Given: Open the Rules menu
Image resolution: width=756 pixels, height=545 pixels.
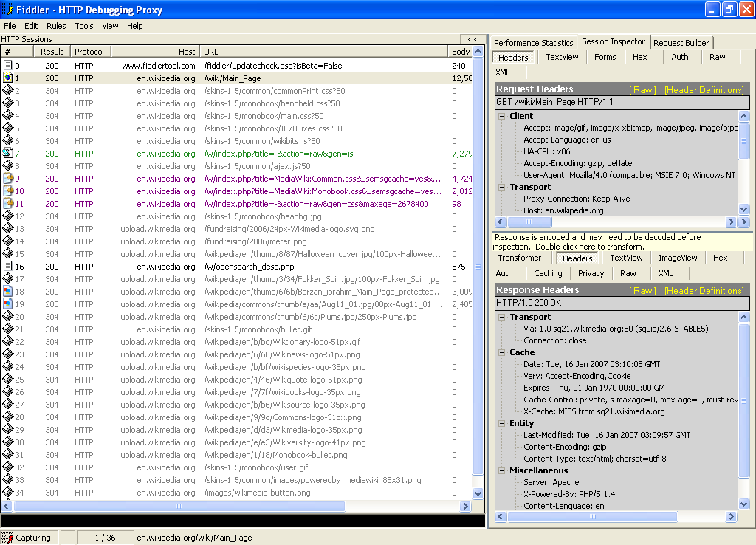Looking at the screenshot, I should point(56,26).
